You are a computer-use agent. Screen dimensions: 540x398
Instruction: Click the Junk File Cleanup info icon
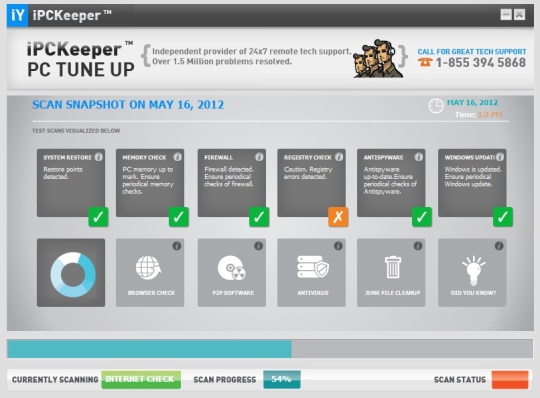click(x=418, y=246)
